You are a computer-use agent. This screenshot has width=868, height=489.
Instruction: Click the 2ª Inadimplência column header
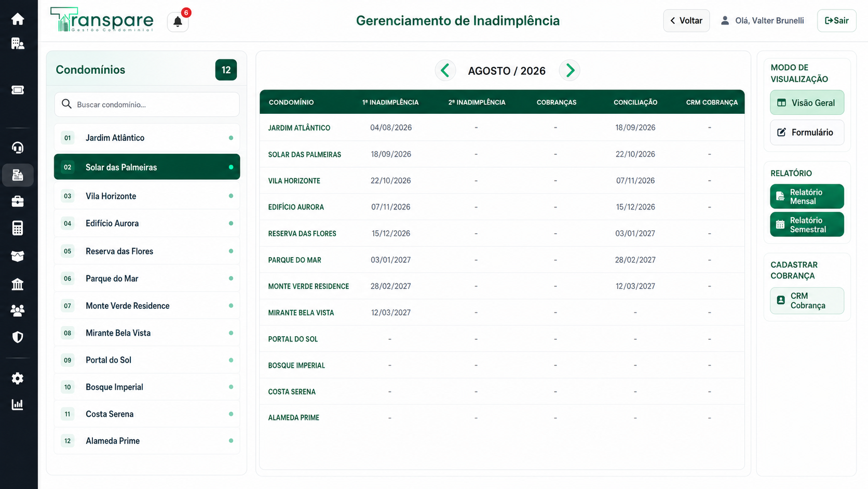(477, 102)
